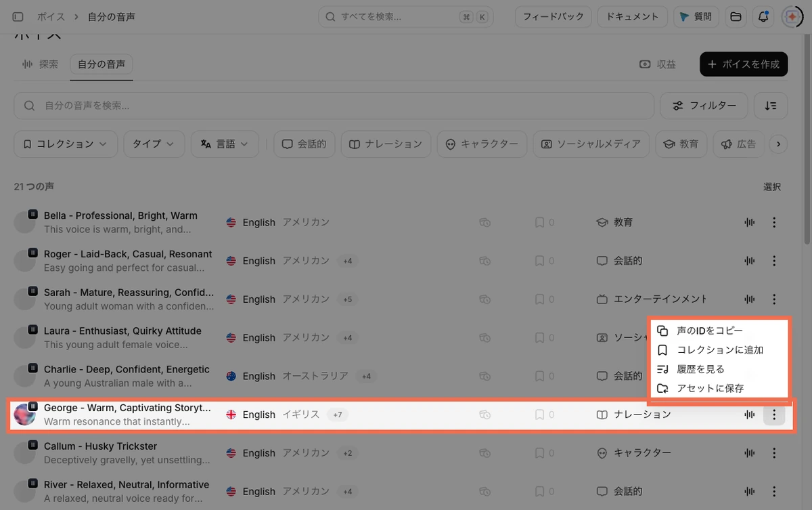Open more options for Callum voice
Screen dimensions: 812x510
tap(774, 453)
